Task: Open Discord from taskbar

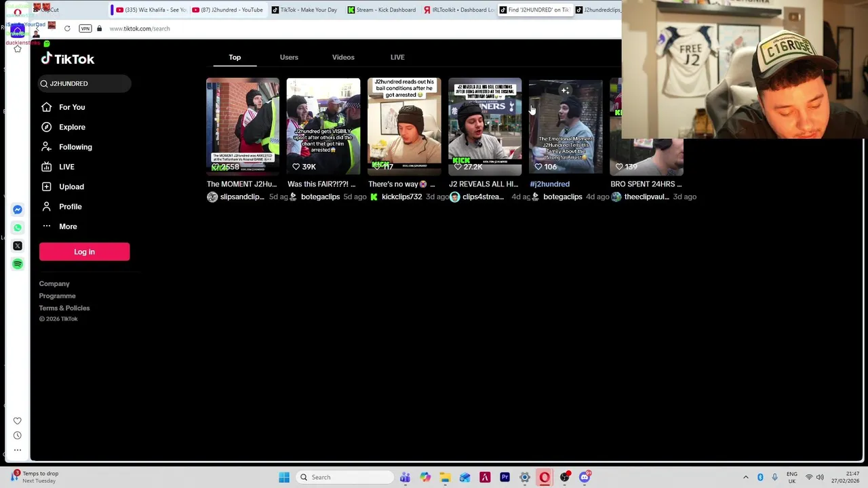Action: [585, 477]
